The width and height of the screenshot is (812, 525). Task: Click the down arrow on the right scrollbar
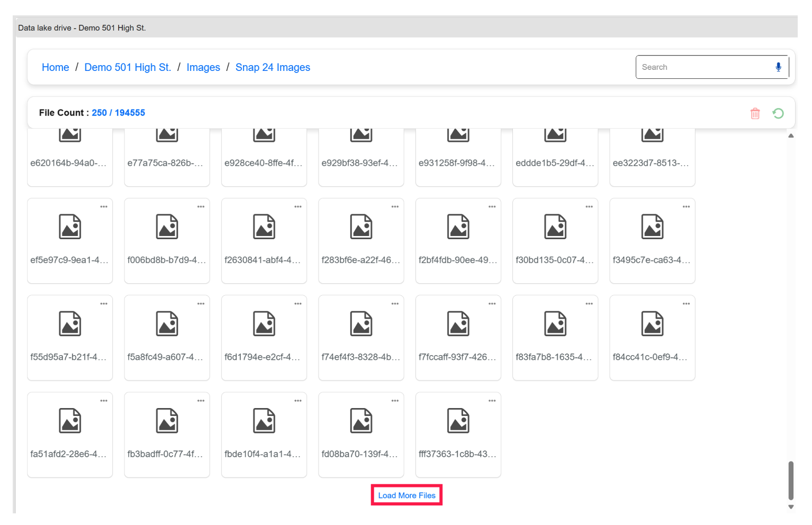(791, 507)
